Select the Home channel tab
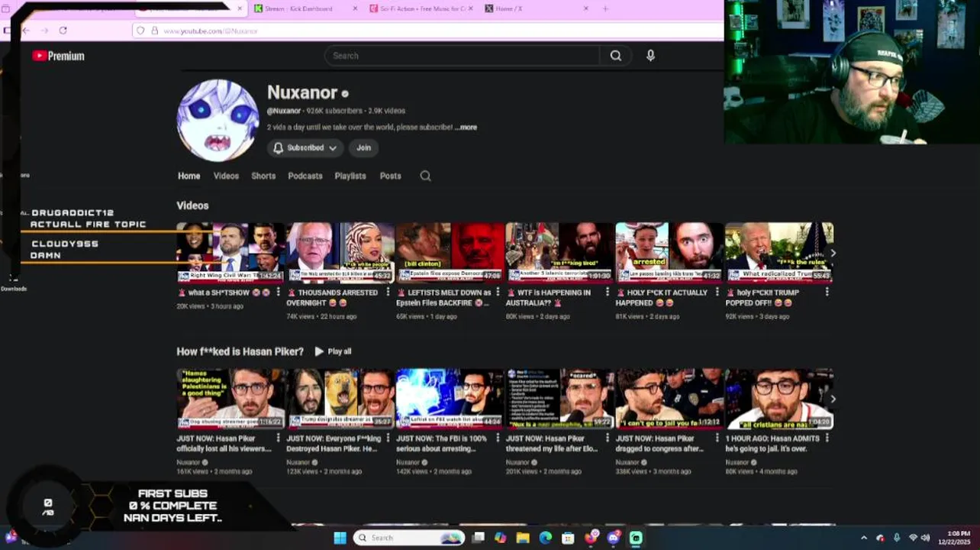The width and height of the screenshot is (980, 550). click(x=189, y=176)
